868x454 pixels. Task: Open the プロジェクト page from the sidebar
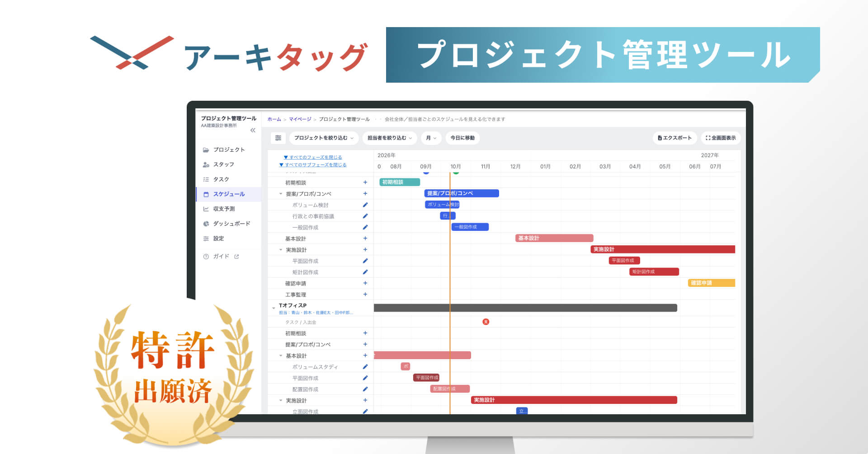point(229,150)
